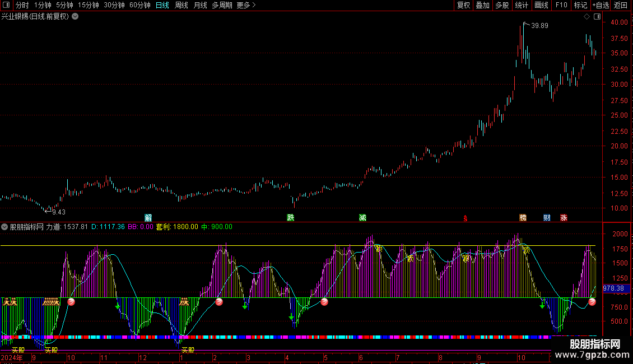Image resolution: width=633 pixels, height=364 pixels.
Task: Click the red ball signal near February
Action: [x=219, y=302]
